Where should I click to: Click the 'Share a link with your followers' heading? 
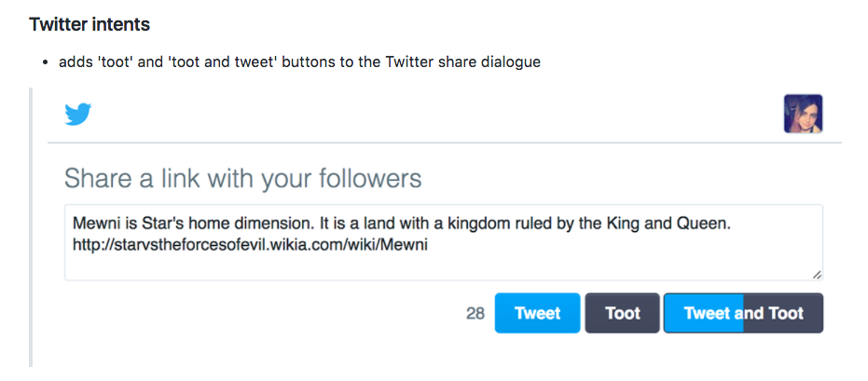coord(243,179)
